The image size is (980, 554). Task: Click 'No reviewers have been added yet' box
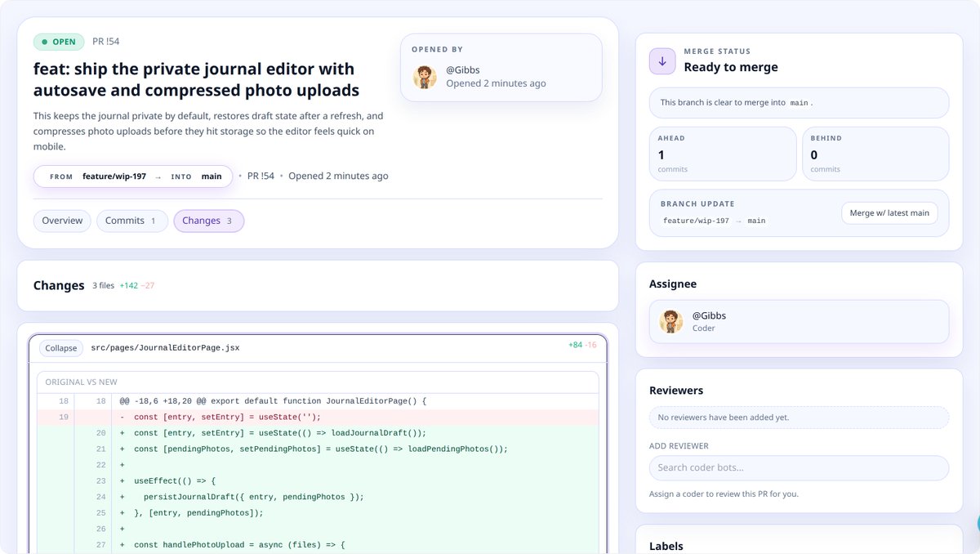point(799,418)
